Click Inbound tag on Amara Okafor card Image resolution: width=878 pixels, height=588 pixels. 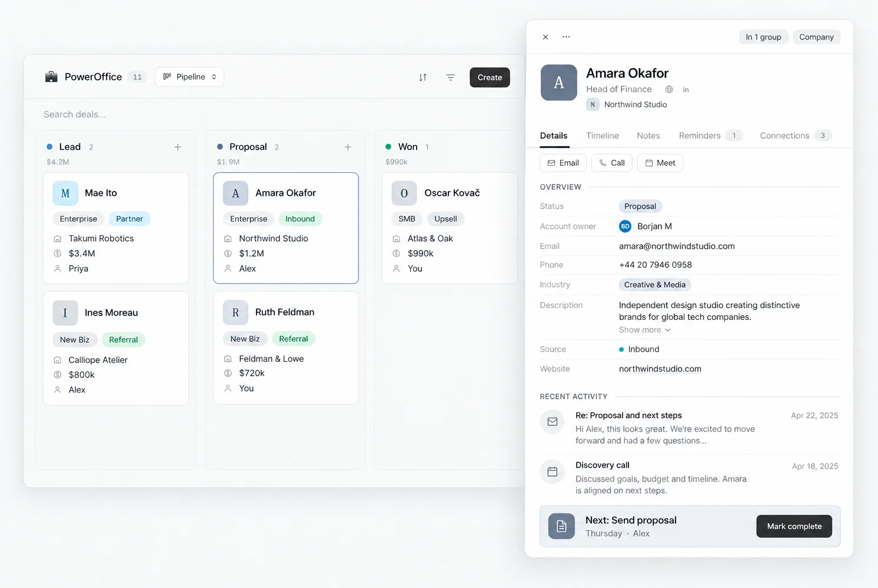point(300,219)
